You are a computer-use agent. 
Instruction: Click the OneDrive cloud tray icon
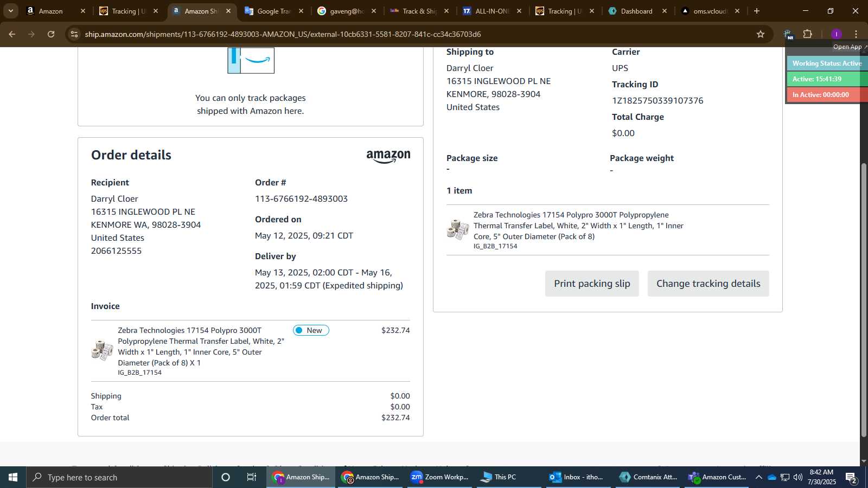(771, 477)
